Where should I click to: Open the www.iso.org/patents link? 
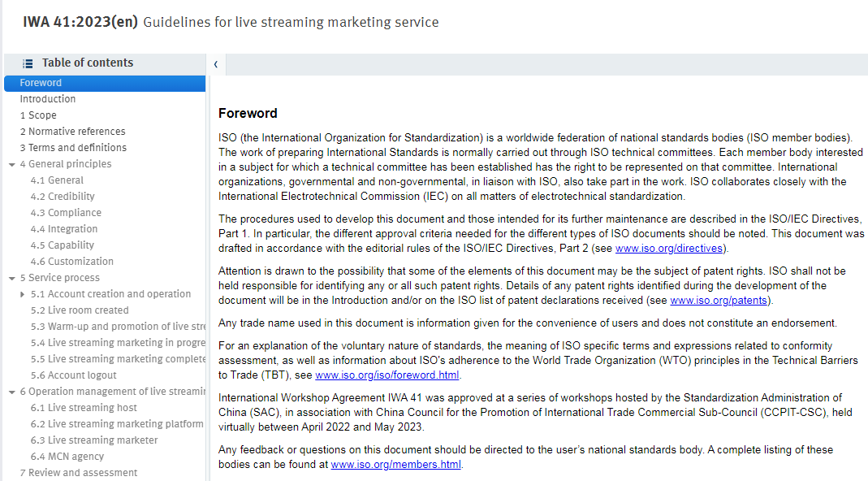pos(719,301)
